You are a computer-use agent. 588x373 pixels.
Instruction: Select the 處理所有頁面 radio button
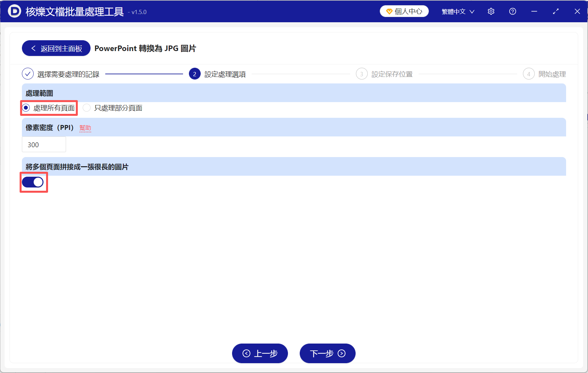tap(26, 108)
